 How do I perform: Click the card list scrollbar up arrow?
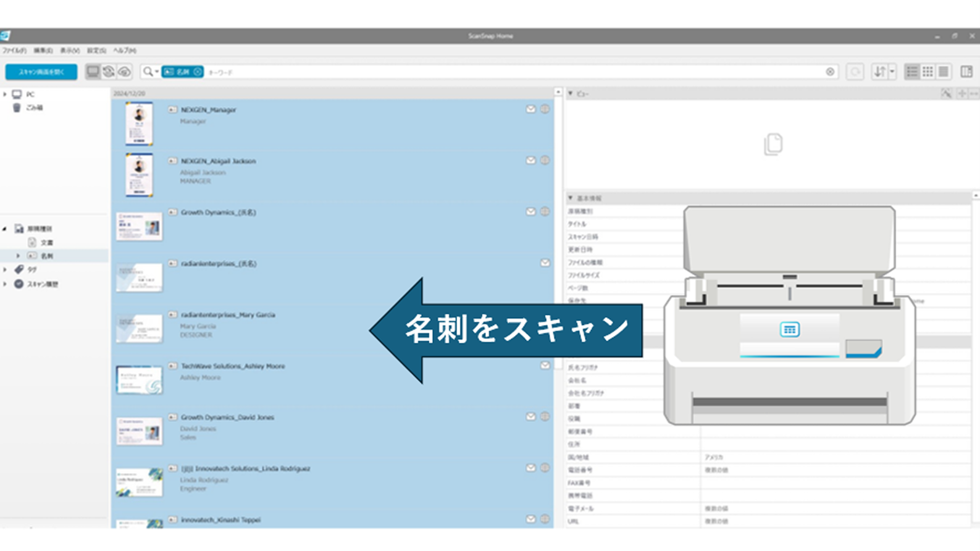pyautogui.click(x=558, y=92)
